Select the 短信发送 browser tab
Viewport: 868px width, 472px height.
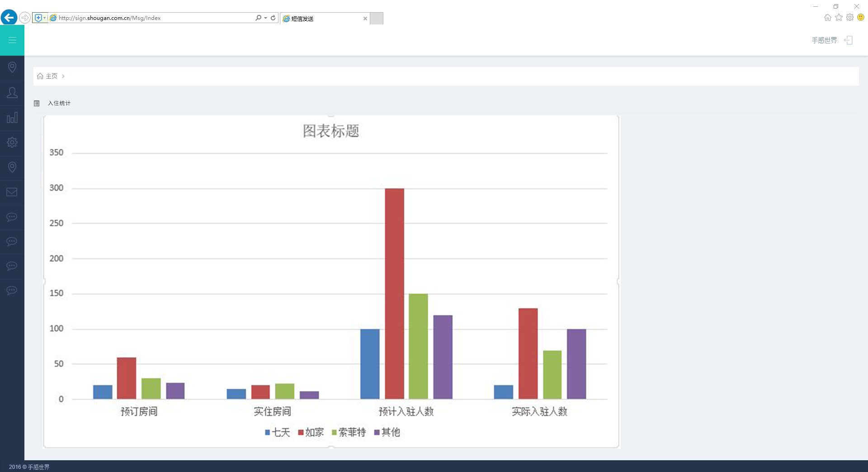[x=325, y=19]
